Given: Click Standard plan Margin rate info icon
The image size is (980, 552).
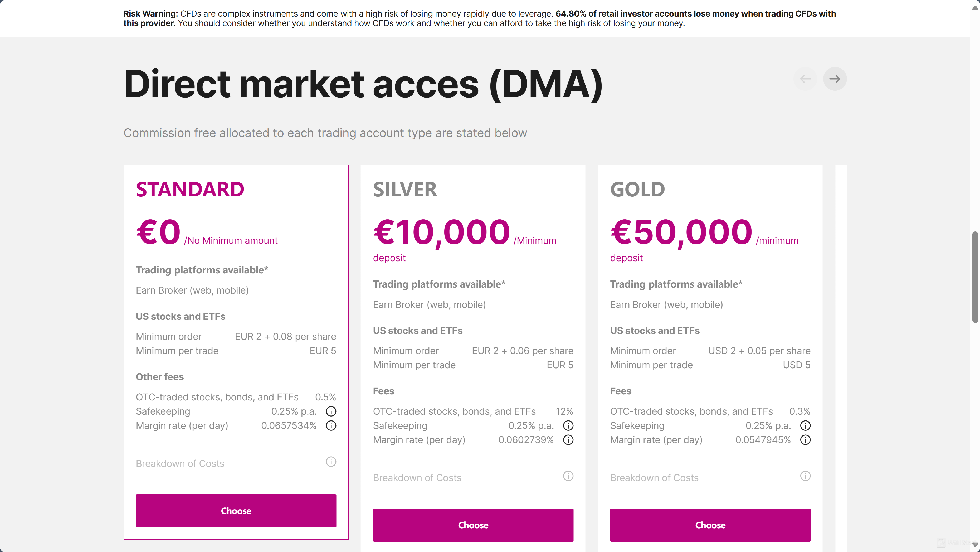Looking at the screenshot, I should [331, 426].
